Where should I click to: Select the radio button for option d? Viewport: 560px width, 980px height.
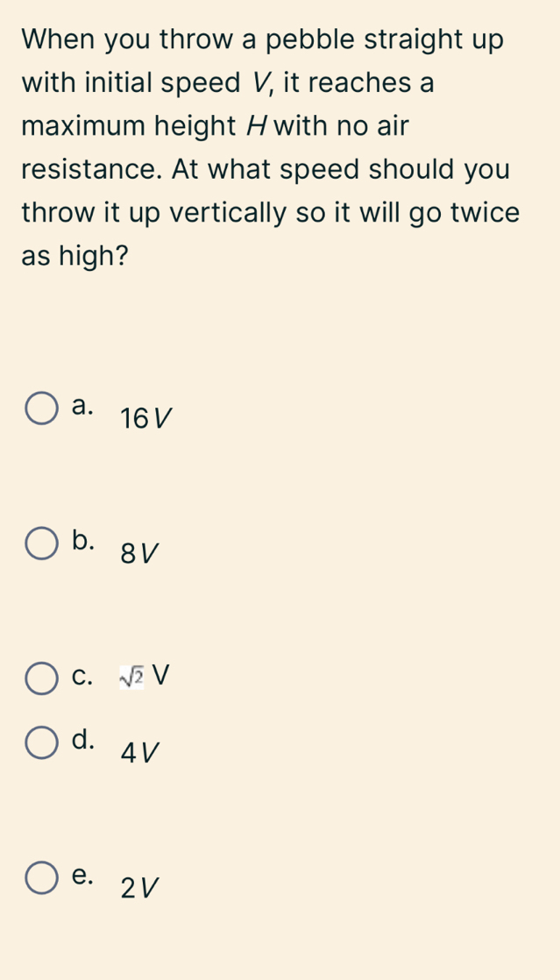point(40,744)
